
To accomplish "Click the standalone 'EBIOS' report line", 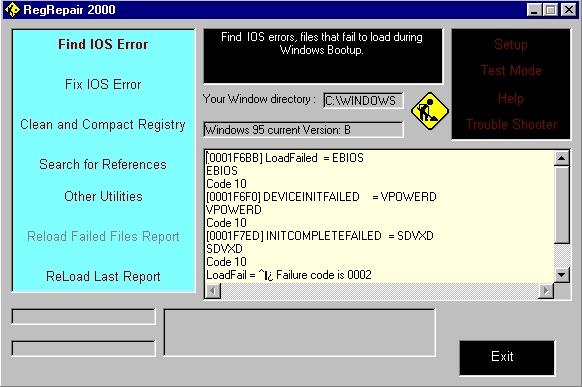I will [222, 171].
